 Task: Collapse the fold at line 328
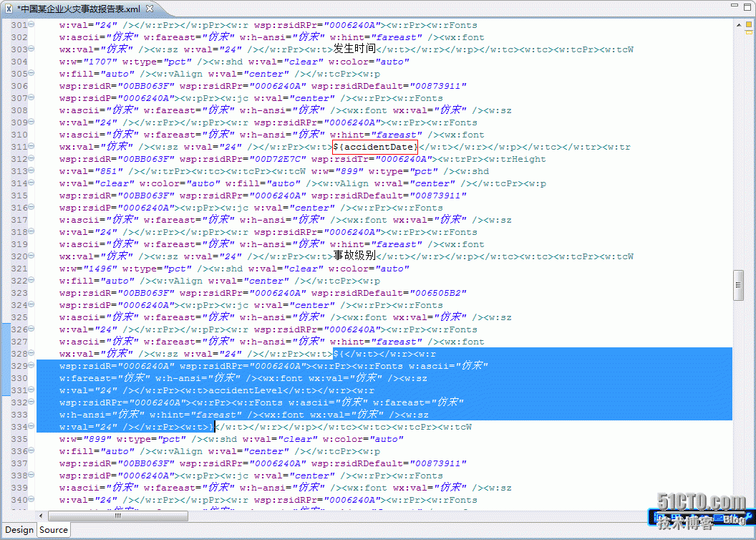click(x=31, y=353)
